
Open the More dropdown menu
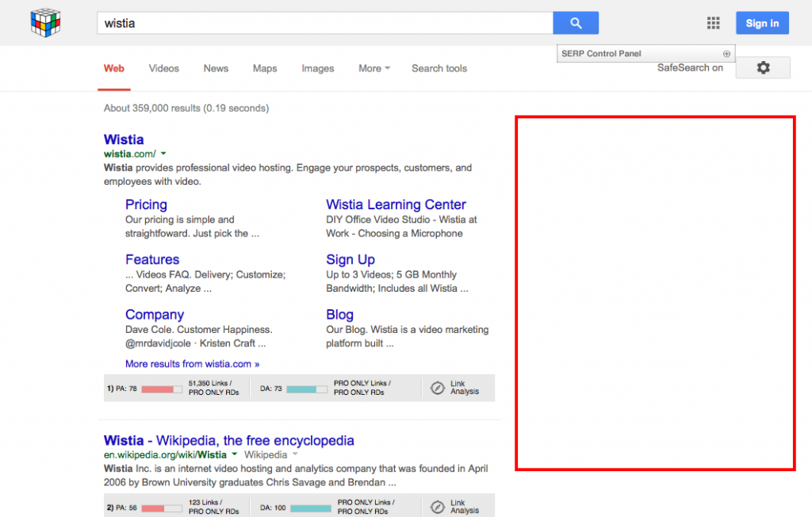[374, 68]
